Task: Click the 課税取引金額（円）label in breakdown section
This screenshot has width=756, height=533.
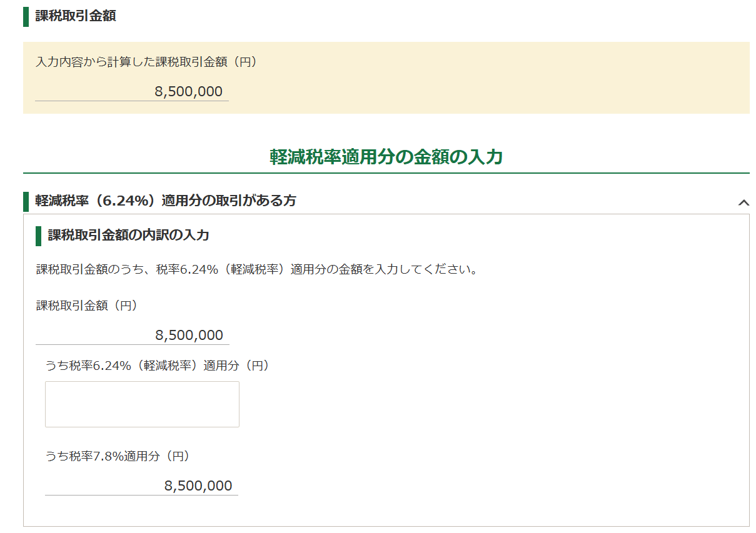Action: coord(87,306)
